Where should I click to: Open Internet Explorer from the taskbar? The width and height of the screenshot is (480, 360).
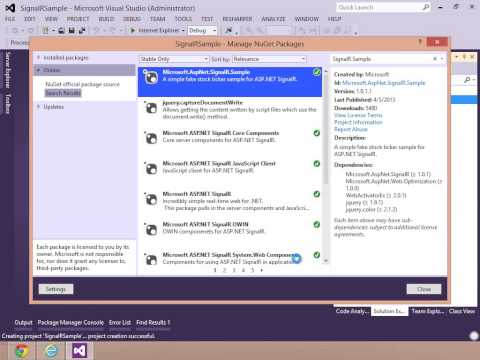[x=51, y=350]
